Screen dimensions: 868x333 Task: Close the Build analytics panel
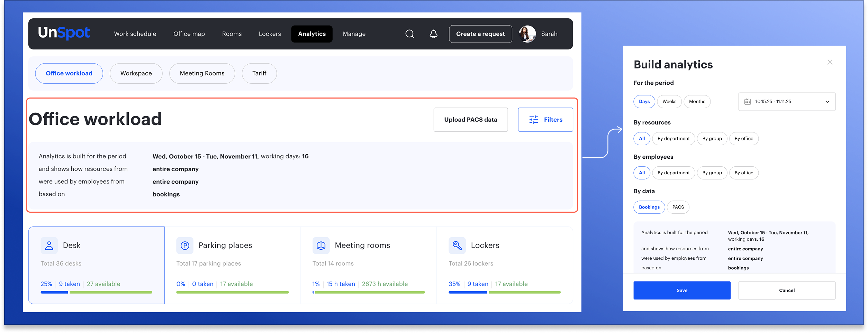pos(830,62)
